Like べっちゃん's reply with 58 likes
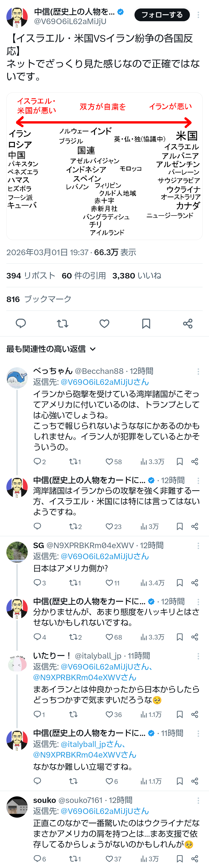Screen dimensions: 209x868 (x=109, y=462)
